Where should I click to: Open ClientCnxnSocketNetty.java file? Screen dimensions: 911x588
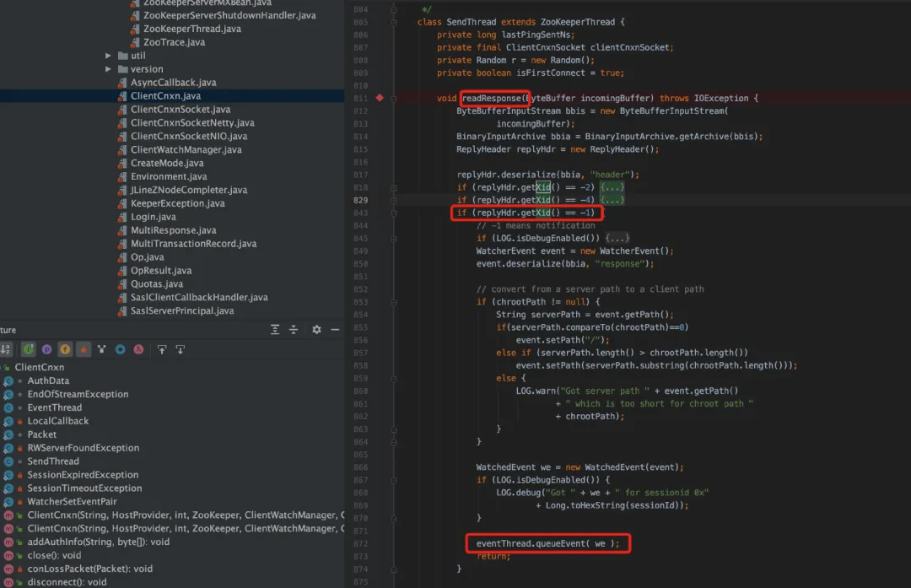tap(192, 122)
